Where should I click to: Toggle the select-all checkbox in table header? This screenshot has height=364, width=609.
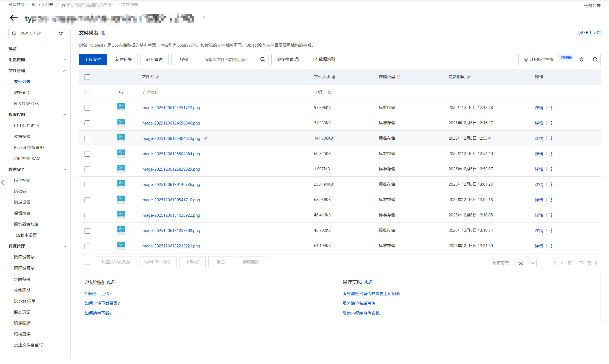tap(87, 77)
